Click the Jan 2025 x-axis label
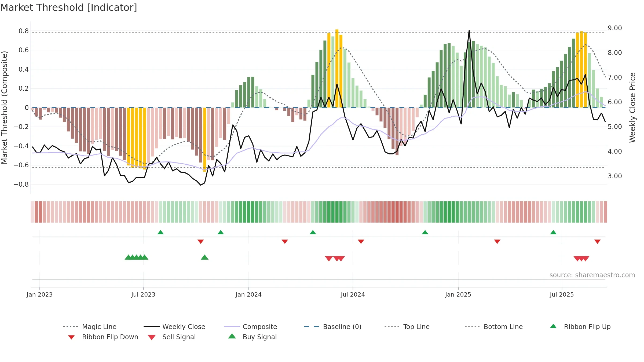This screenshot has width=644, height=362. click(x=458, y=295)
